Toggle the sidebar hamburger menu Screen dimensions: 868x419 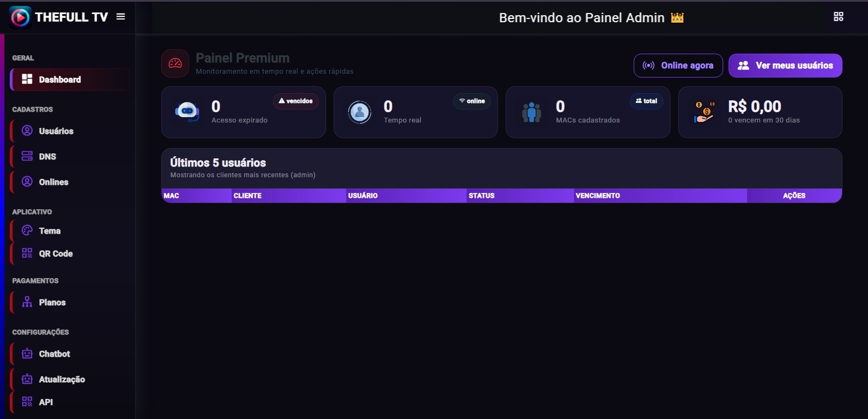click(121, 17)
